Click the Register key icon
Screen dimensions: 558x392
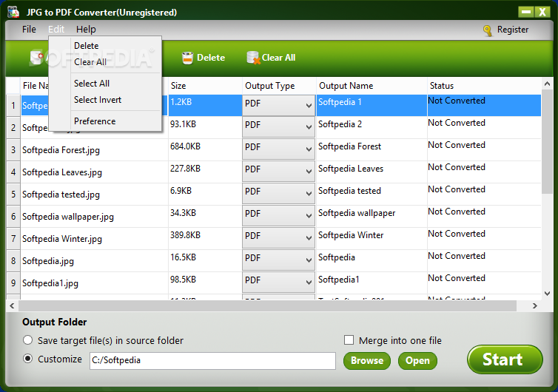tap(488, 30)
